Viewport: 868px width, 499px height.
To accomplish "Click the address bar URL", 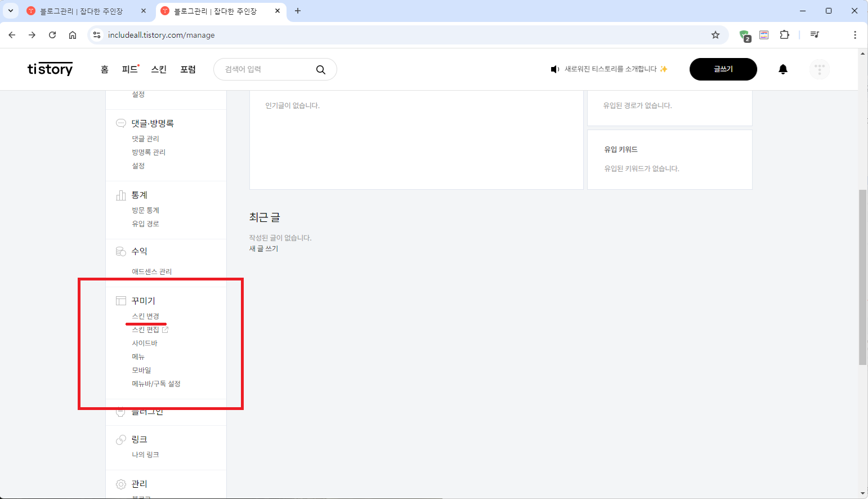I will (x=162, y=35).
